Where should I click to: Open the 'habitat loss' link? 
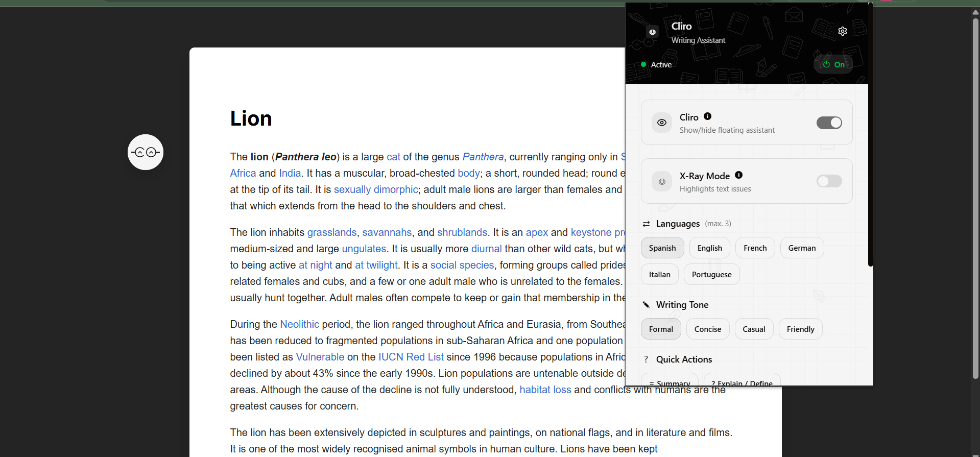[x=545, y=390]
